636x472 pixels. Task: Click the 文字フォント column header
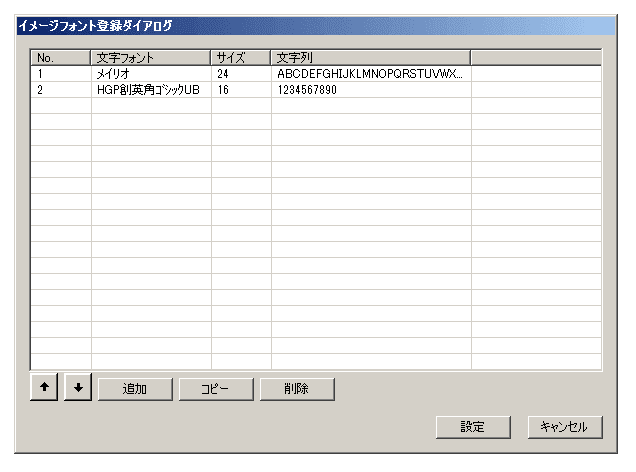click(x=151, y=58)
